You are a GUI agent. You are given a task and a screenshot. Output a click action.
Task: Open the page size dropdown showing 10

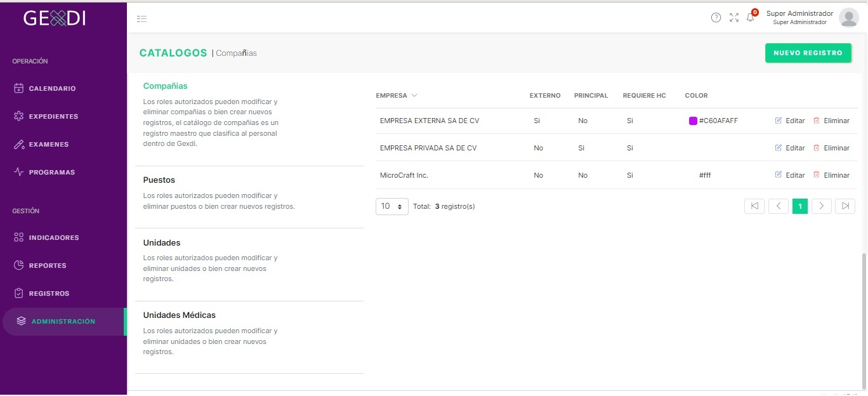pos(392,206)
